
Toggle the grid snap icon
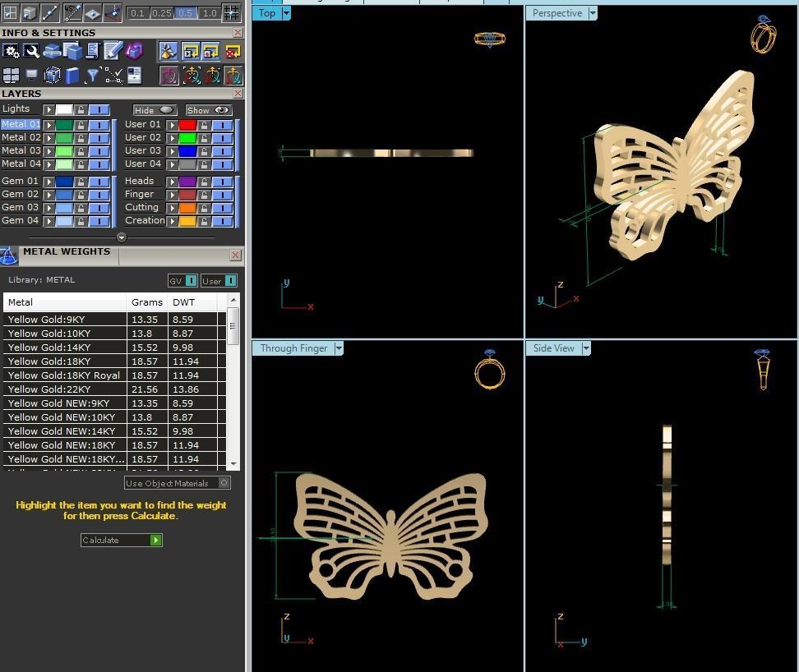coord(231,12)
